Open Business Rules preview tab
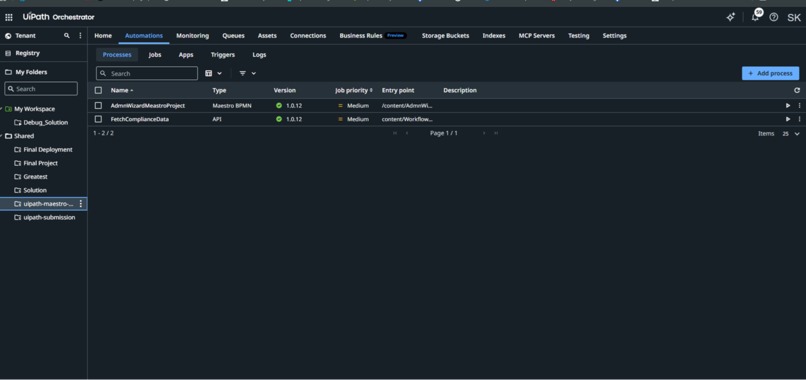806x380 pixels. (x=373, y=35)
